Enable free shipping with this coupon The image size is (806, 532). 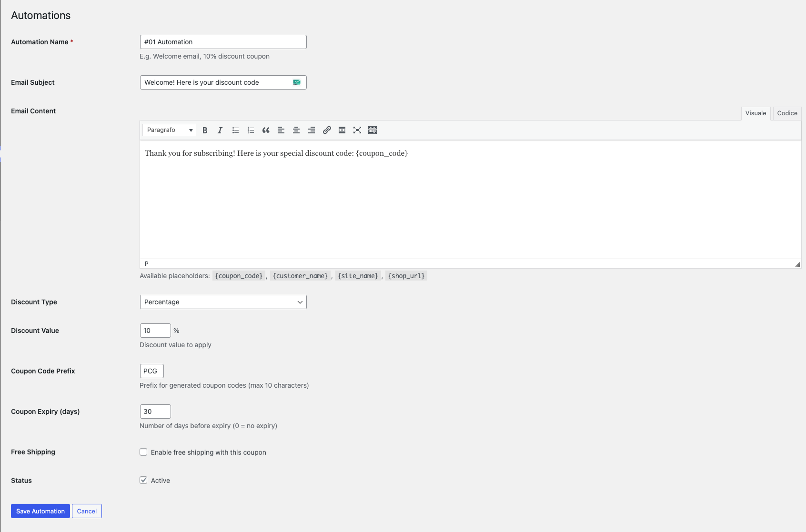point(143,452)
